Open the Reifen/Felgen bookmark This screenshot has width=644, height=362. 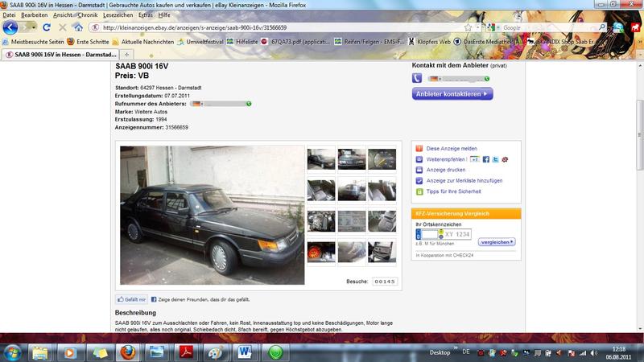(369, 42)
